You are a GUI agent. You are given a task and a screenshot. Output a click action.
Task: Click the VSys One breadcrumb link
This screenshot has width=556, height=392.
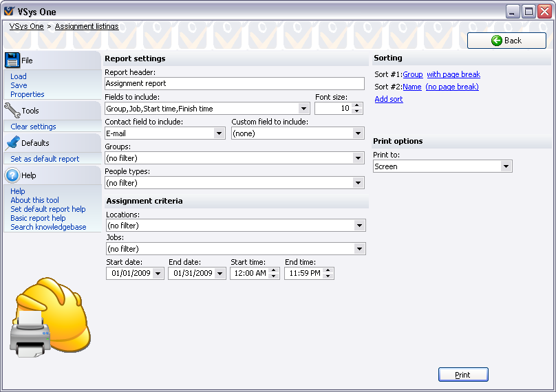tap(27, 26)
